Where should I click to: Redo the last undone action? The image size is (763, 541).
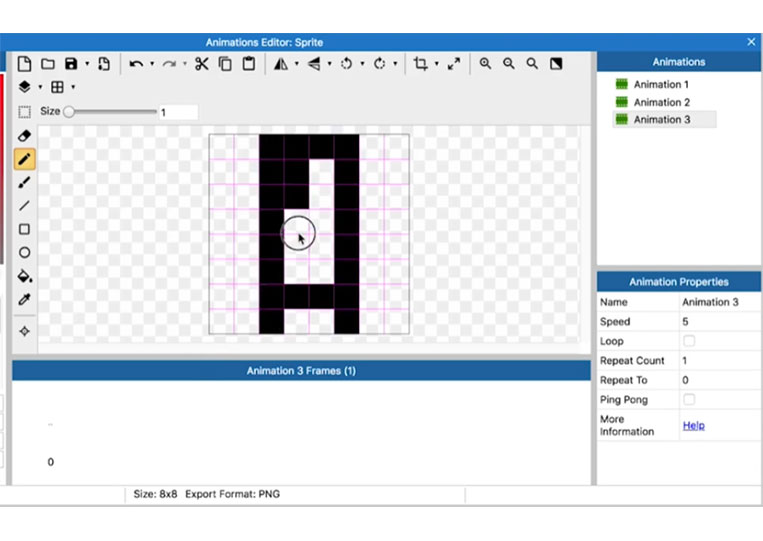pyautogui.click(x=169, y=64)
